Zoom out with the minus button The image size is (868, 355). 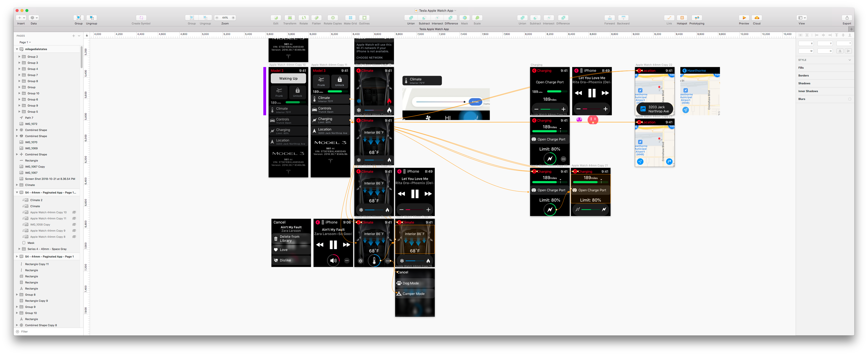[217, 18]
